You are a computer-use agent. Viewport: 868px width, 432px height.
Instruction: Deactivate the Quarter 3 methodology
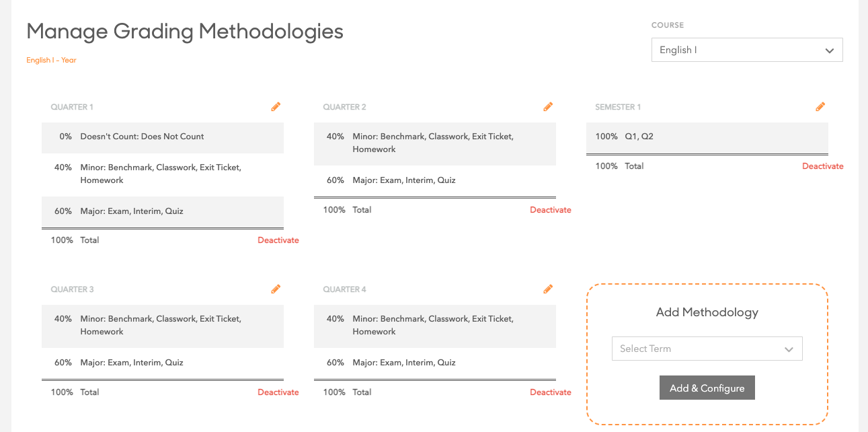[x=278, y=392]
